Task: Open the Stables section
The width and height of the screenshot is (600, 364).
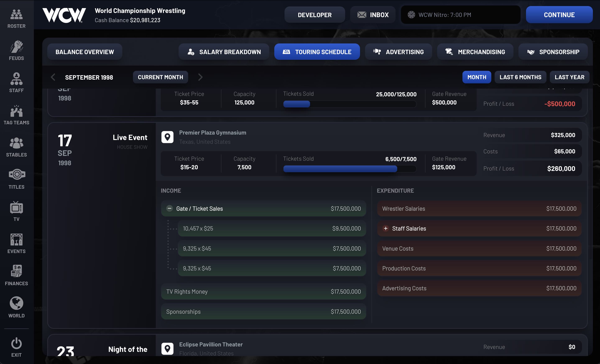Action: pos(16,147)
